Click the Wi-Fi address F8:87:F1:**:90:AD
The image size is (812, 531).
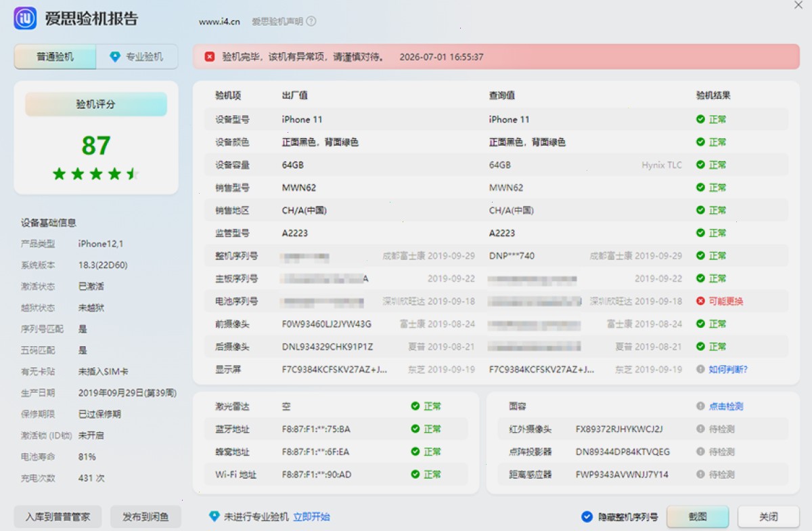(317, 475)
